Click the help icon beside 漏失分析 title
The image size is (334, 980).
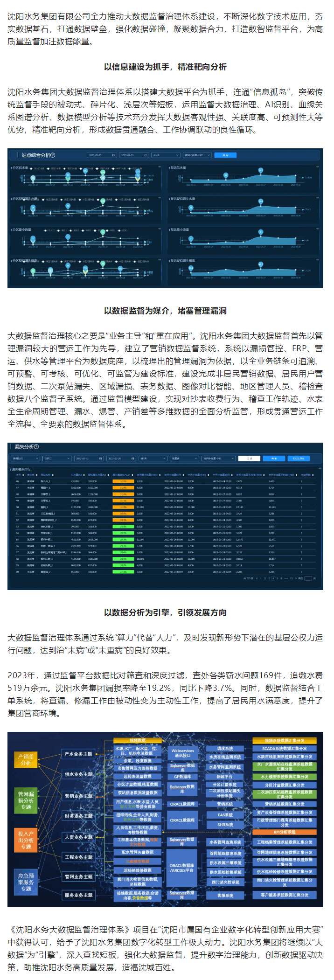pyautogui.click(x=36, y=447)
